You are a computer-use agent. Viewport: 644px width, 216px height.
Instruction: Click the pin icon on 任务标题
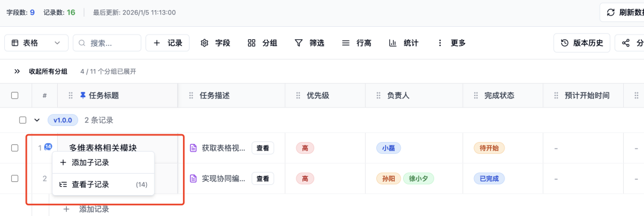point(83,95)
